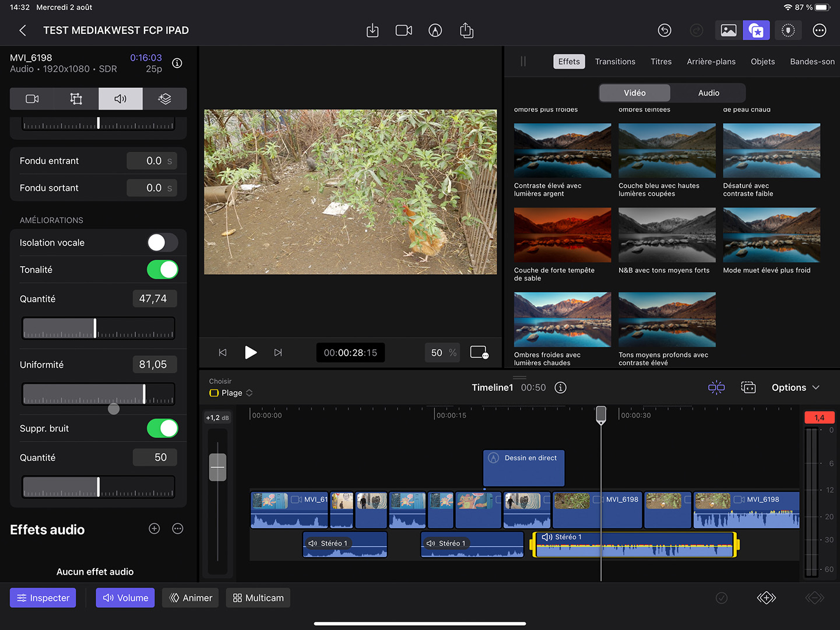The width and height of the screenshot is (840, 630).
Task: Open the Multicam button
Action: [258, 598]
